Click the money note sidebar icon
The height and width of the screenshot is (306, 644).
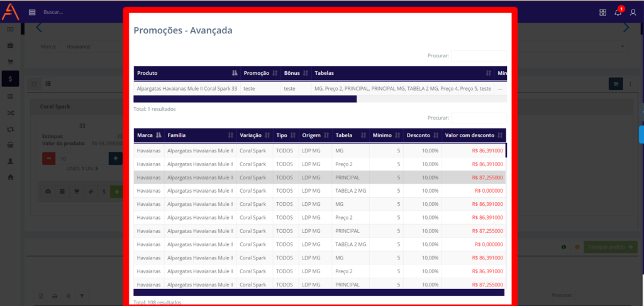pyautogui.click(x=10, y=29)
